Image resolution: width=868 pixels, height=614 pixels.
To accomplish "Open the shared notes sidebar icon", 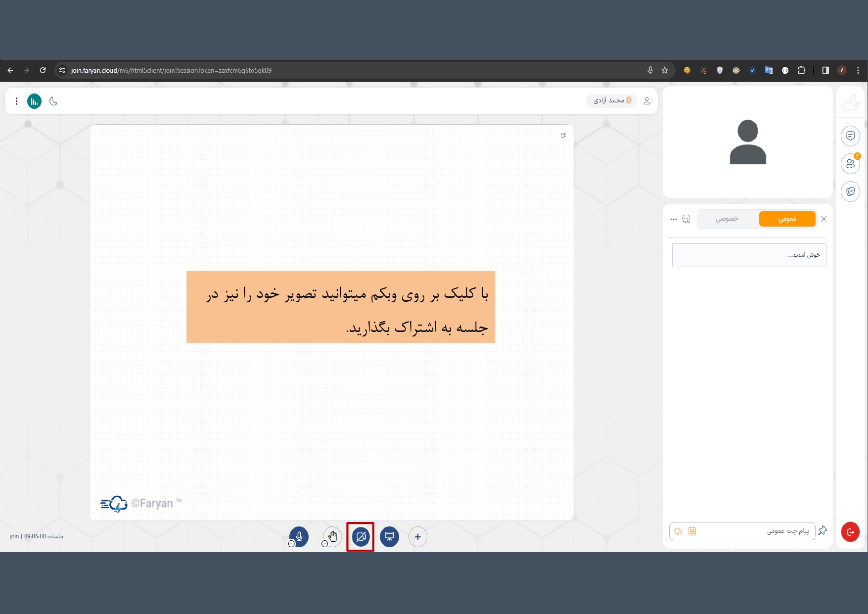I will click(x=850, y=191).
